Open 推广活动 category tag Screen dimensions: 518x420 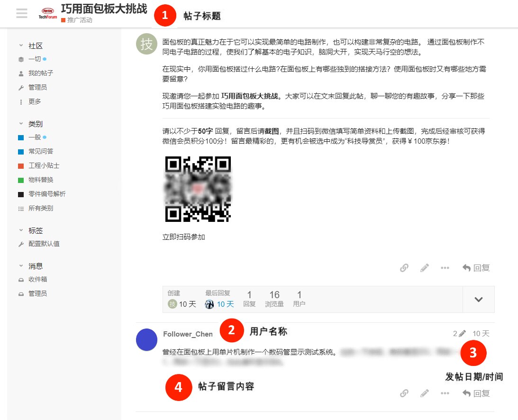click(77, 20)
